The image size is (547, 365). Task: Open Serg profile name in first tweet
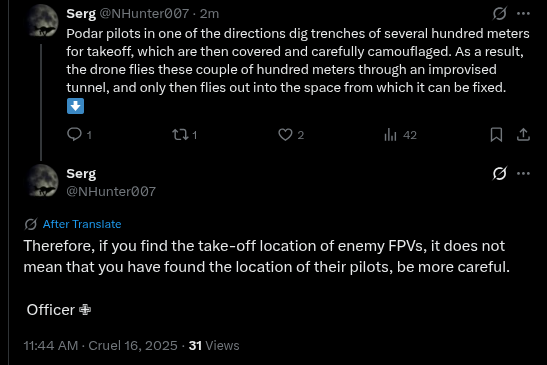[x=81, y=14]
